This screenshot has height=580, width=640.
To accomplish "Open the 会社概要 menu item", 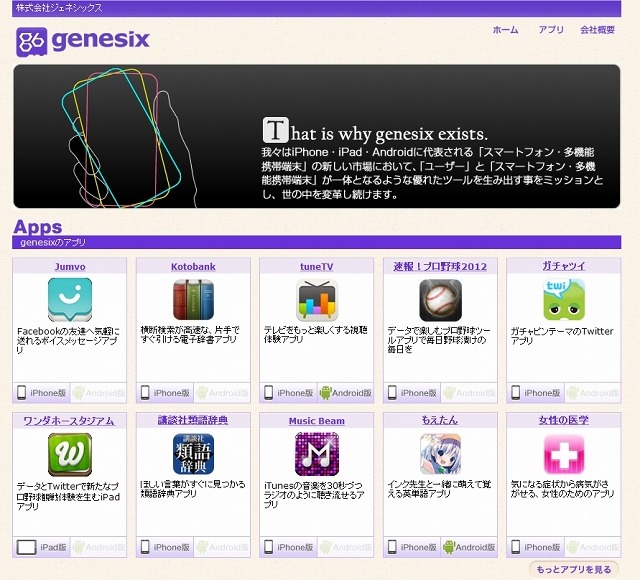I will tap(598, 30).
